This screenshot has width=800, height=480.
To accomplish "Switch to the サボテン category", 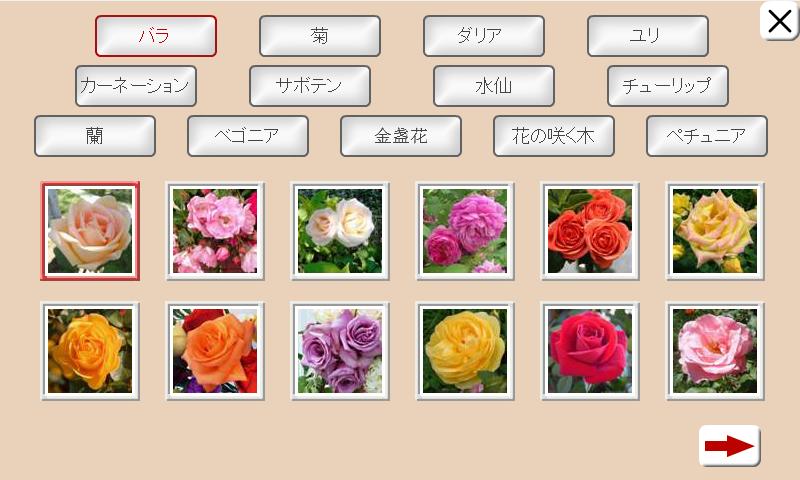I will [310, 86].
